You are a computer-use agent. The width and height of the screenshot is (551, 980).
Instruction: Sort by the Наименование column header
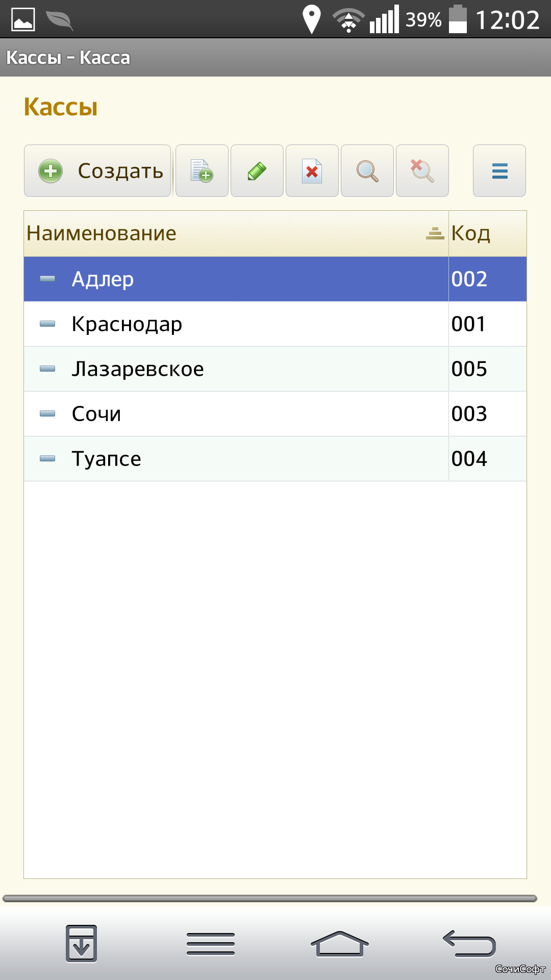coord(236,233)
